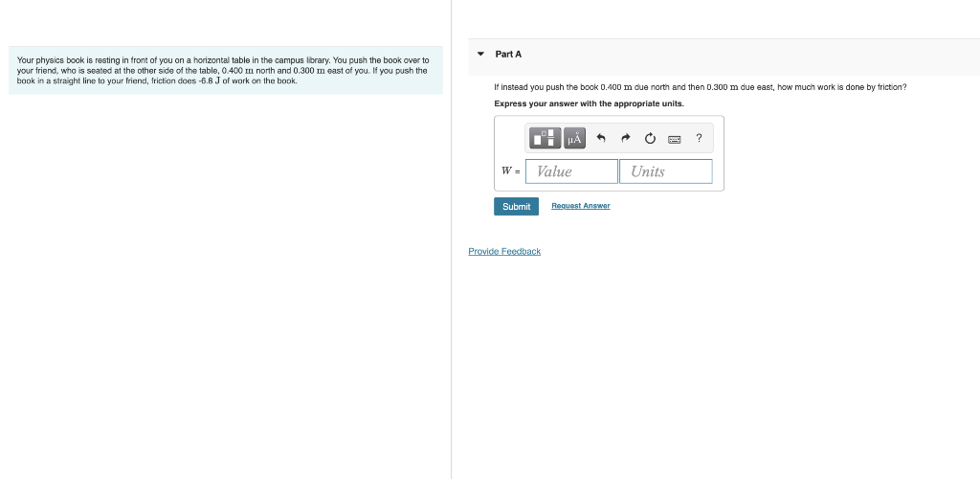This screenshot has height=479, width=980.
Task: Click the Units input field
Action: [x=666, y=171]
